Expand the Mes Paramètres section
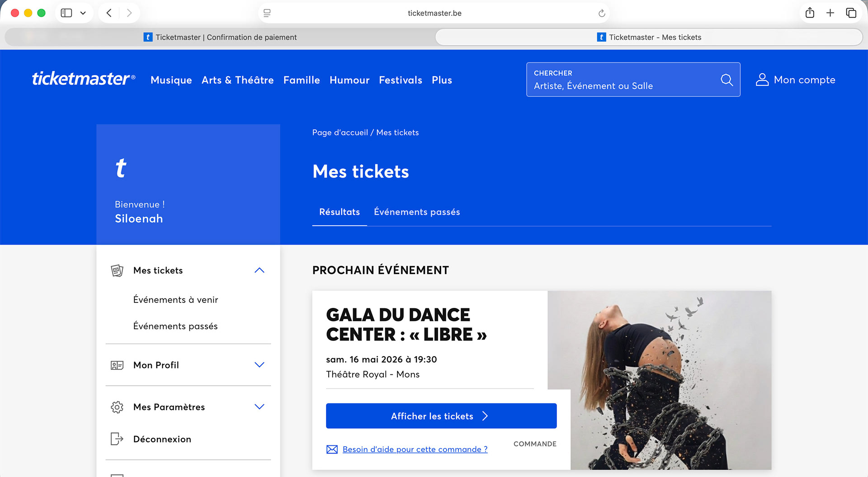This screenshot has width=868, height=477. (x=259, y=407)
